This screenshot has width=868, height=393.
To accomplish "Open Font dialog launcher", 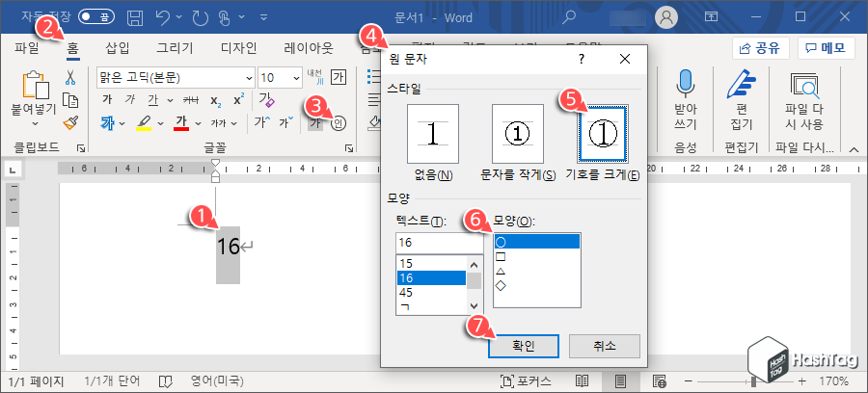I will (349, 148).
